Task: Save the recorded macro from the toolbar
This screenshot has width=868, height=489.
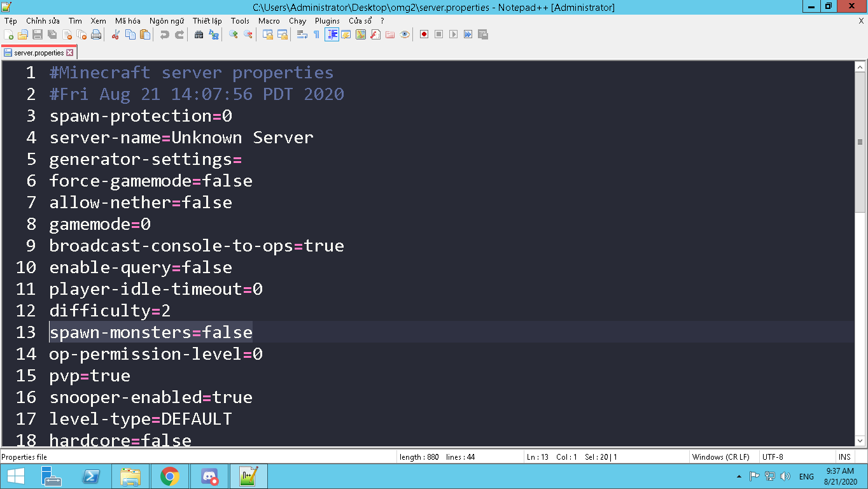Action: [483, 34]
